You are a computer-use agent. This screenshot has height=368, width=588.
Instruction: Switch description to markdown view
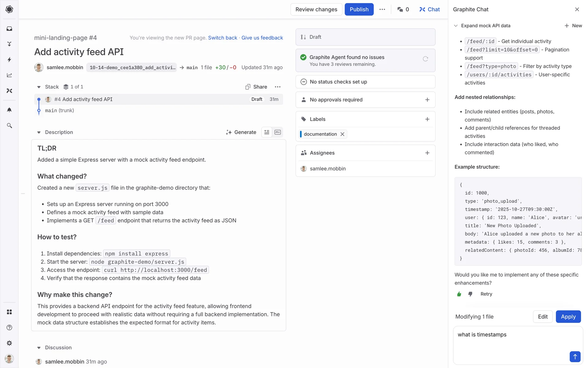coord(278,132)
